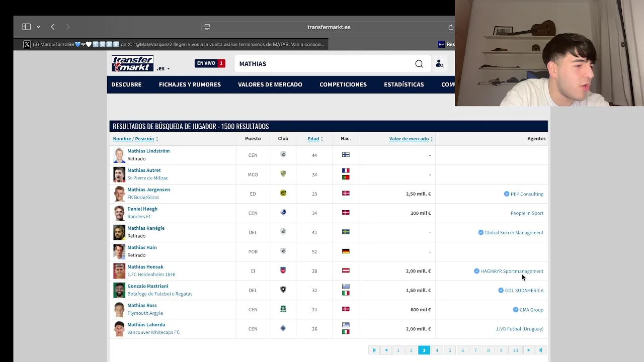Open Mathias Ranégie player link
Screen dimensions: 644x362
(x=146, y=228)
